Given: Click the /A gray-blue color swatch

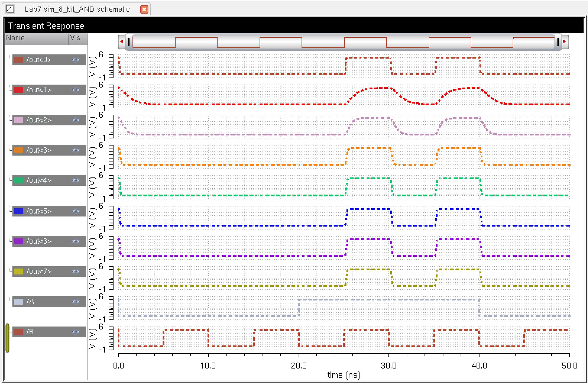Looking at the screenshot, I should (x=19, y=302).
